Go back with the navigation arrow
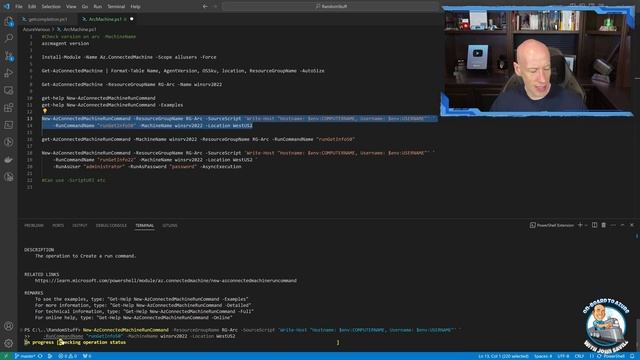Image resolution: width=640 pixels, height=360 pixels. (205, 7)
